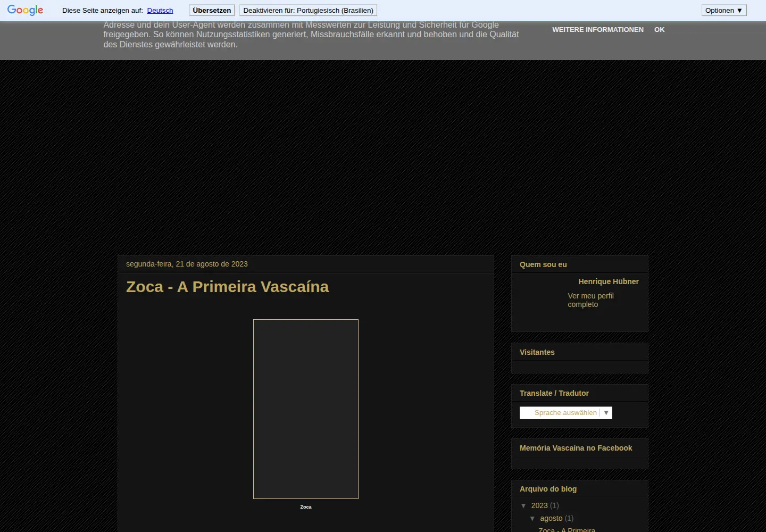This screenshot has width=766, height=532.
Task: Open the agosto archive link
Action: point(551,518)
